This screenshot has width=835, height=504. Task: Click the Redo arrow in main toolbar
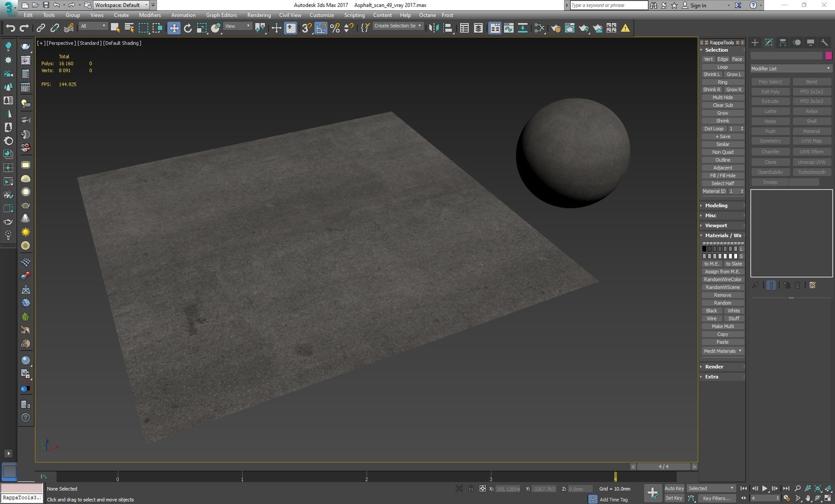[x=24, y=28]
